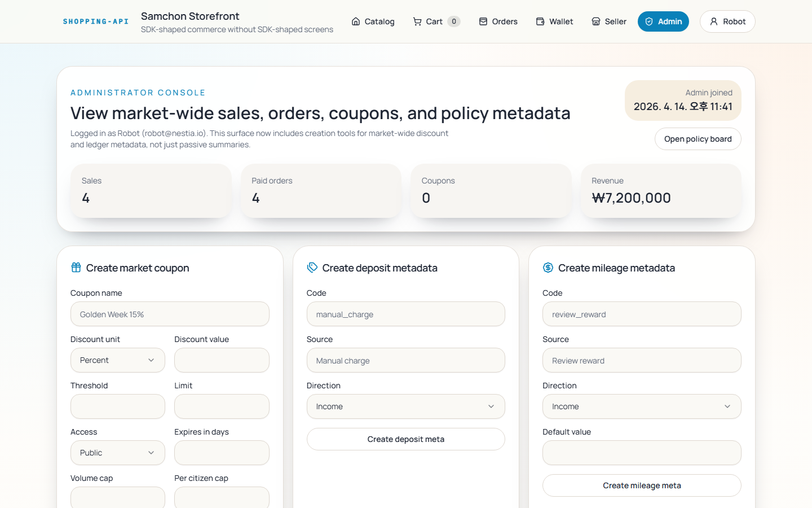Viewport: 812px width, 508px height.
Task: Expand the Discount unit Percent dropdown
Action: 117,360
